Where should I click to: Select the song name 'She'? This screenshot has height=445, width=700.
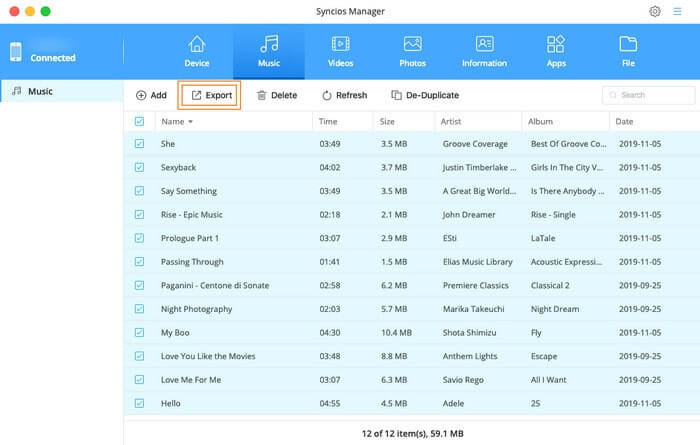(168, 144)
